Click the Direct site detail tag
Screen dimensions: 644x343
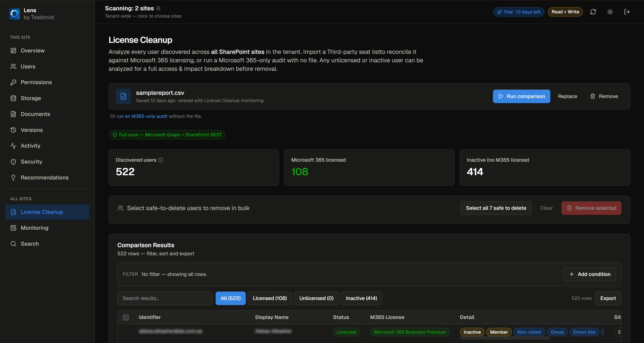click(x=584, y=332)
